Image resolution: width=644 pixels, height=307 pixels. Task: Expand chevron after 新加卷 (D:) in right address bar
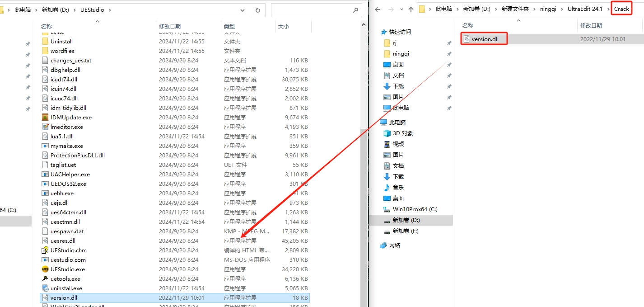point(495,9)
